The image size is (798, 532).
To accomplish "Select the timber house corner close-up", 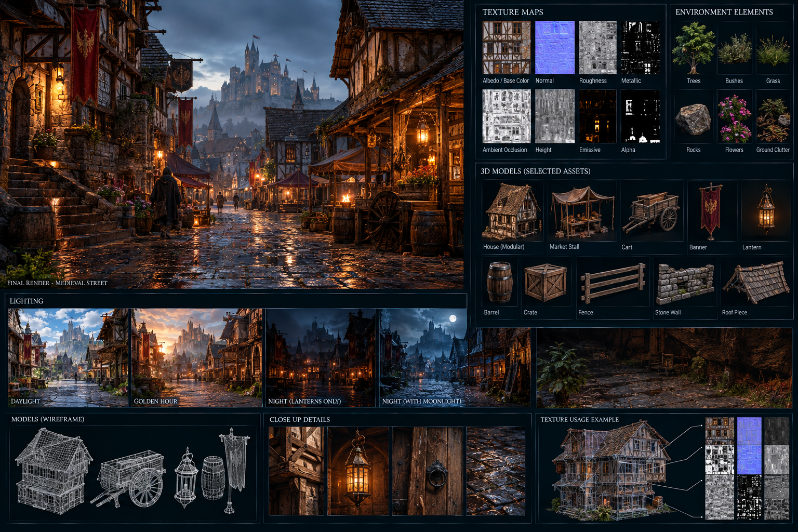I will point(296,471).
